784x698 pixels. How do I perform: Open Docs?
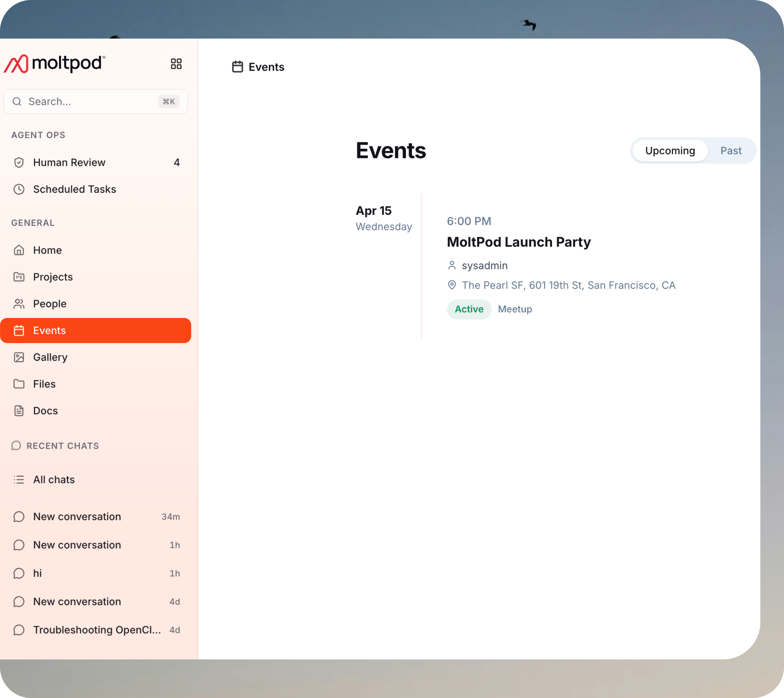(x=96, y=411)
